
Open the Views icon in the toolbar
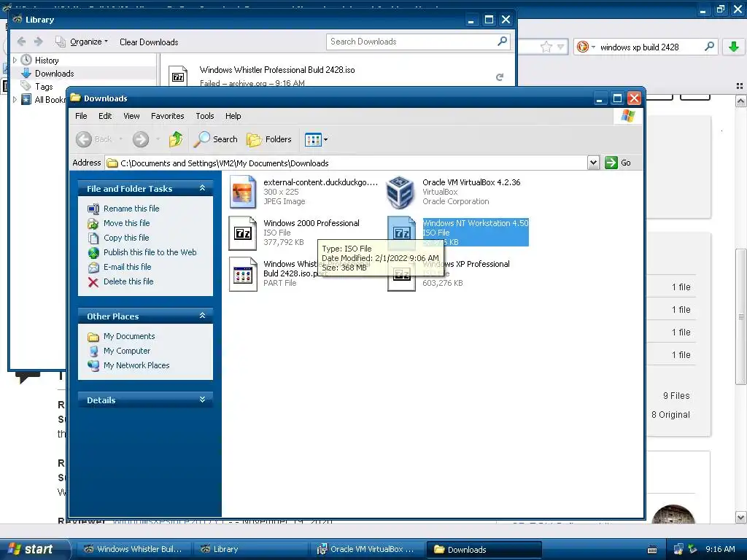click(x=313, y=139)
